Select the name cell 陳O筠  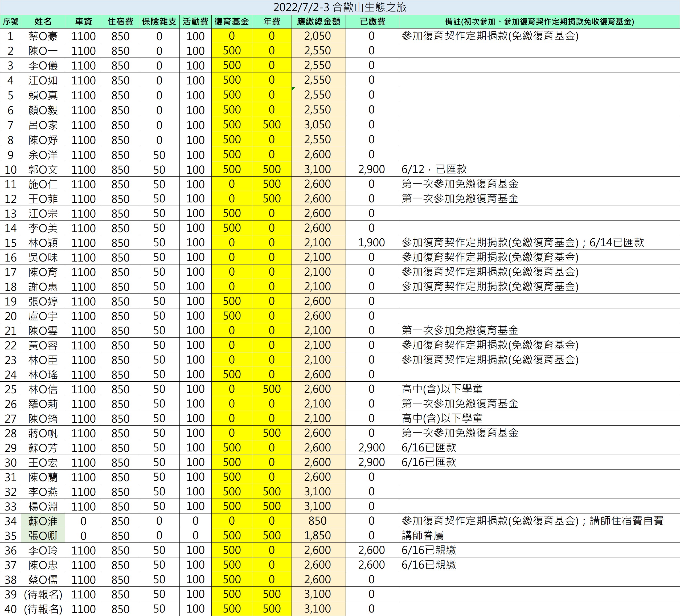43,418
